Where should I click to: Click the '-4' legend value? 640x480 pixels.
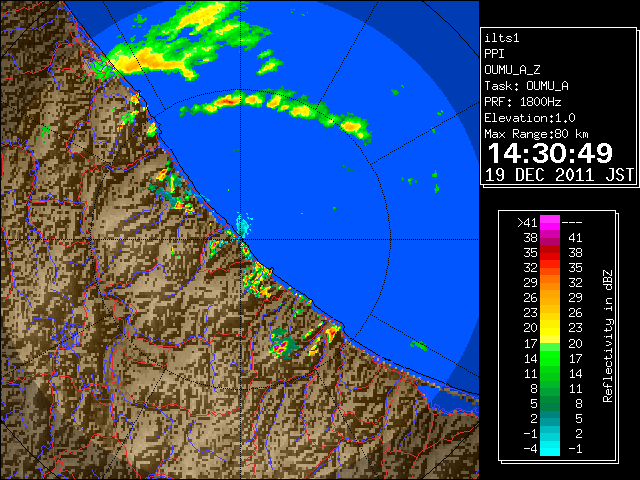click(x=531, y=449)
